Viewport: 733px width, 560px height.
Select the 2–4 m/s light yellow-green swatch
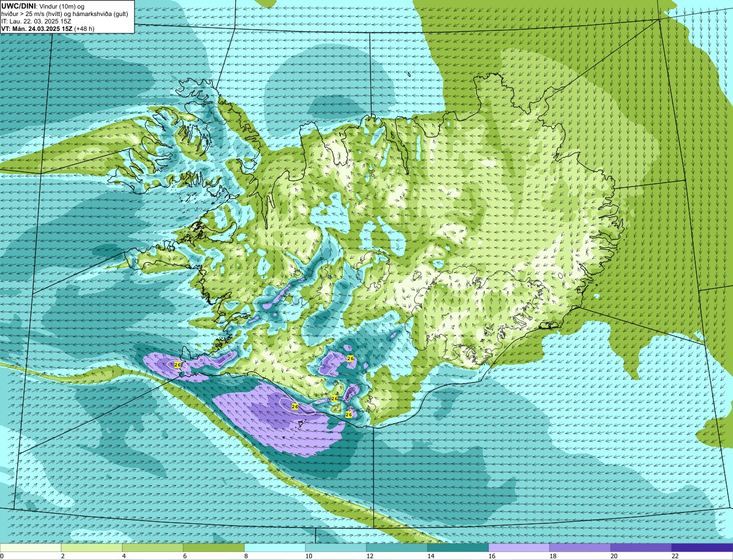(92, 547)
